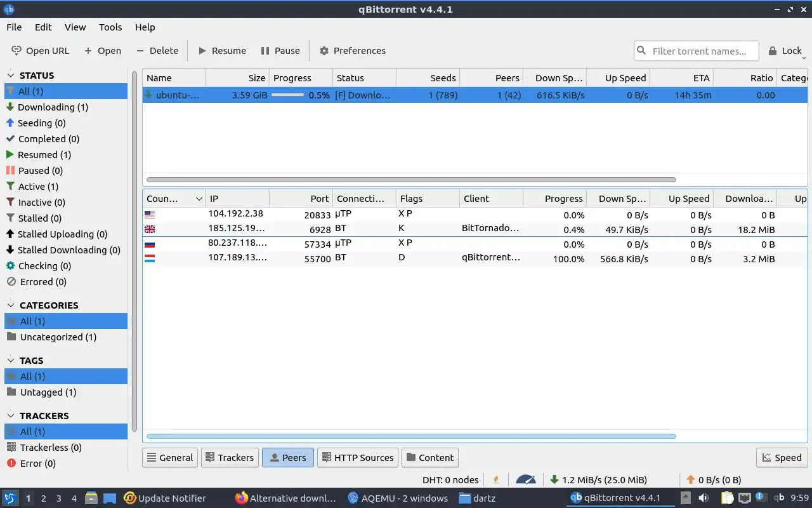Viewport: 812px width, 508px height.
Task: Open the Edit menu
Action: [x=43, y=27]
